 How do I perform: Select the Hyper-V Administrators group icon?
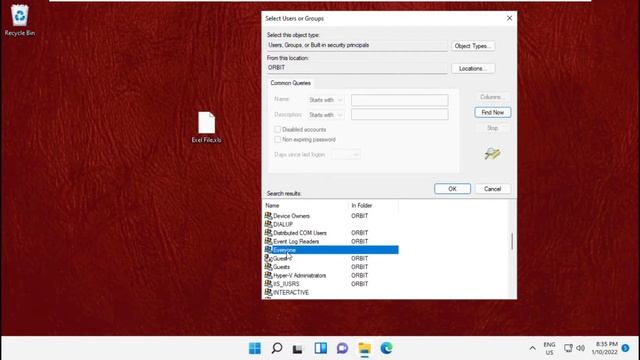pos(268,275)
